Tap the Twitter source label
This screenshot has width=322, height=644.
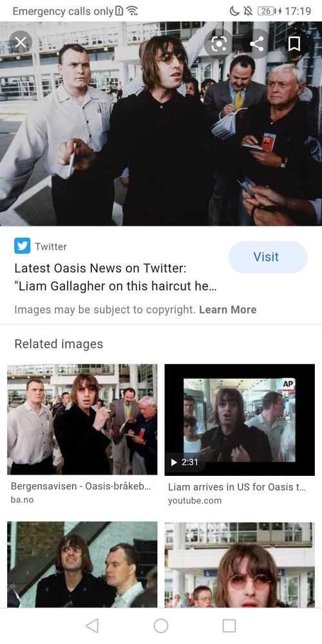tap(50, 247)
